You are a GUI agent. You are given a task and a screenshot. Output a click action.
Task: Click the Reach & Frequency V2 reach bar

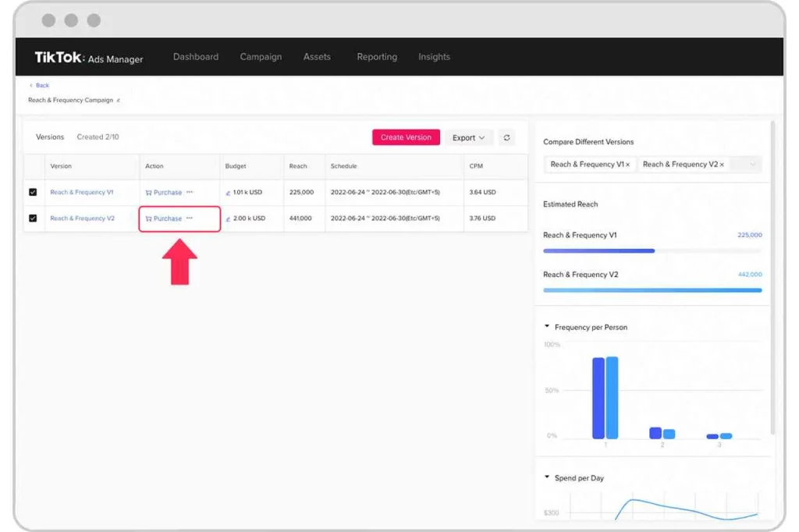pos(652,290)
